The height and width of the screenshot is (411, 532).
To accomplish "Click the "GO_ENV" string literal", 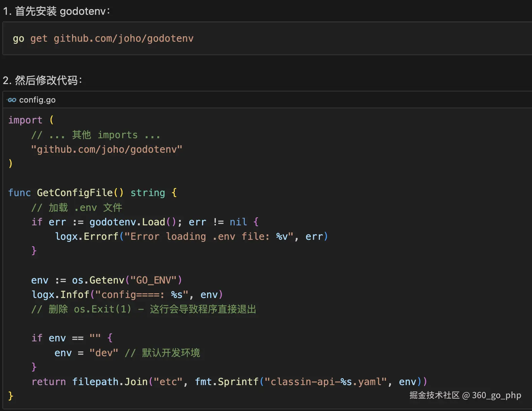I will click(x=154, y=280).
